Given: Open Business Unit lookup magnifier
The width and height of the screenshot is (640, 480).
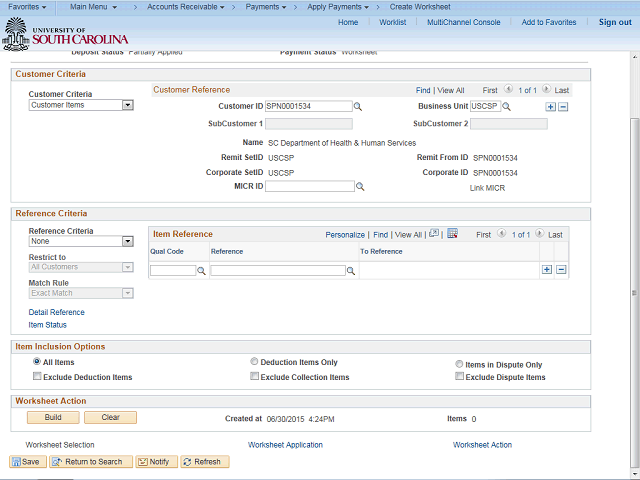Looking at the screenshot, I should pyautogui.click(x=506, y=107).
